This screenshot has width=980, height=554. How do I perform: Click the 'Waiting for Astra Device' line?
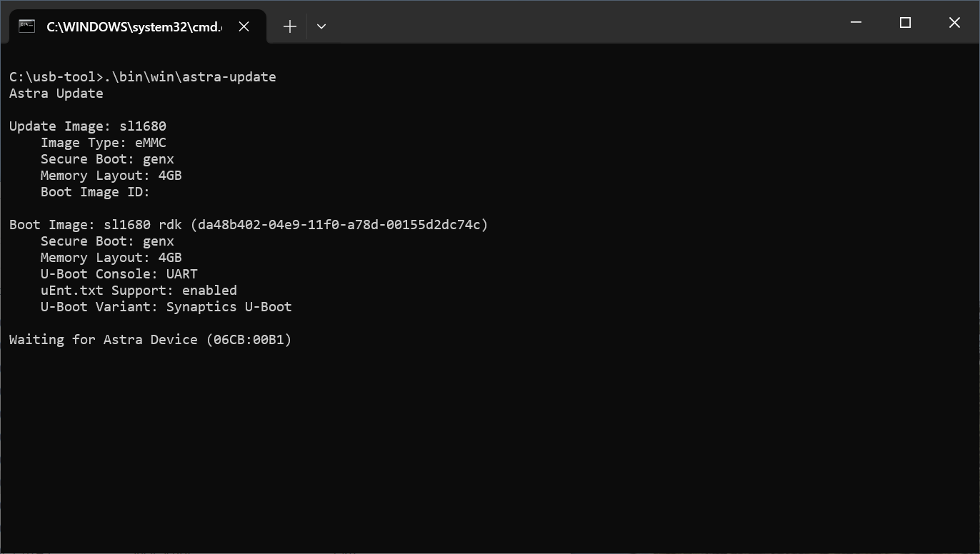click(150, 340)
